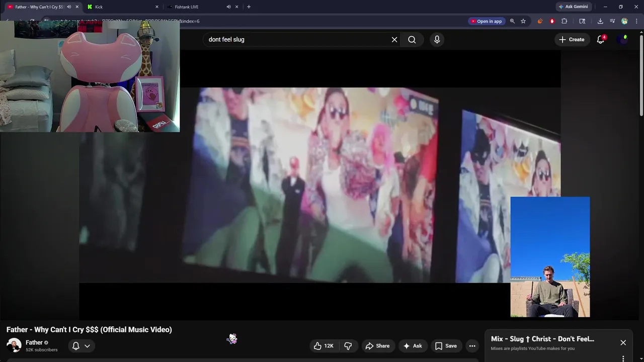Click the Open in app button

pos(486,21)
